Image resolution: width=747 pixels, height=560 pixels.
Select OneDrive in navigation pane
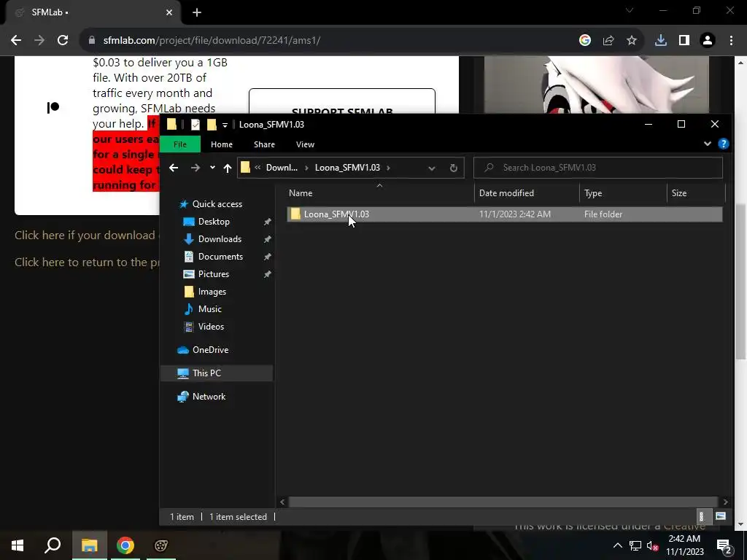210,350
